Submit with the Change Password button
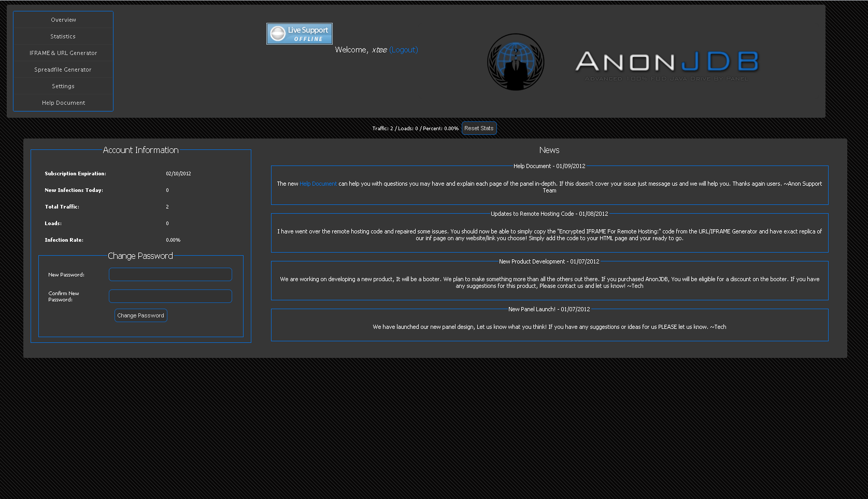 coord(141,315)
